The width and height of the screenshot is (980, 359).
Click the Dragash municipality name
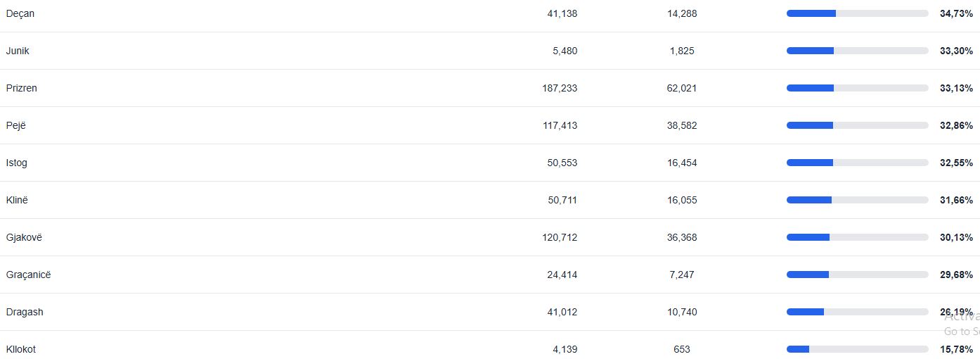(x=25, y=312)
